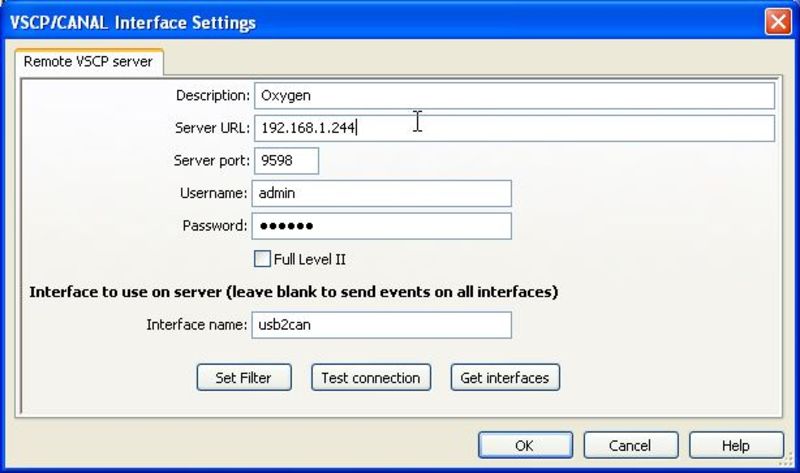Click the bold "Interface to use on server" heading

pos(293,292)
